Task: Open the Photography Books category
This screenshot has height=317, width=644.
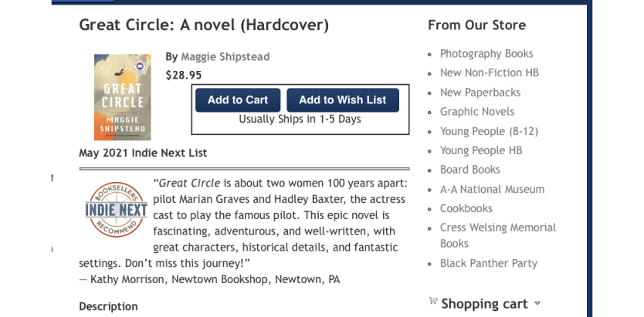Action: click(x=486, y=53)
